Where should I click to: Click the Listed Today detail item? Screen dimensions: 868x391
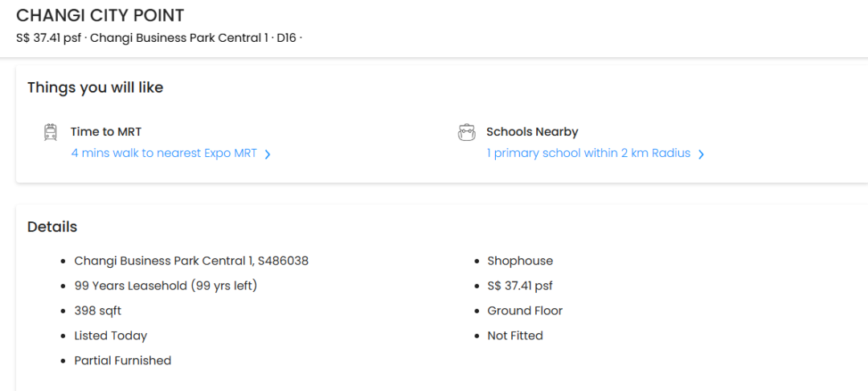pos(111,335)
